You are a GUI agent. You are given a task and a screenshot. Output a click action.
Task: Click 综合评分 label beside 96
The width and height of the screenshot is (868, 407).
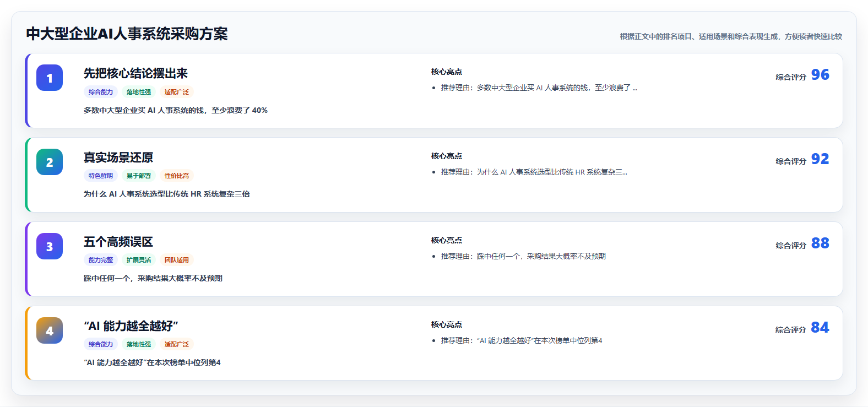pos(791,77)
